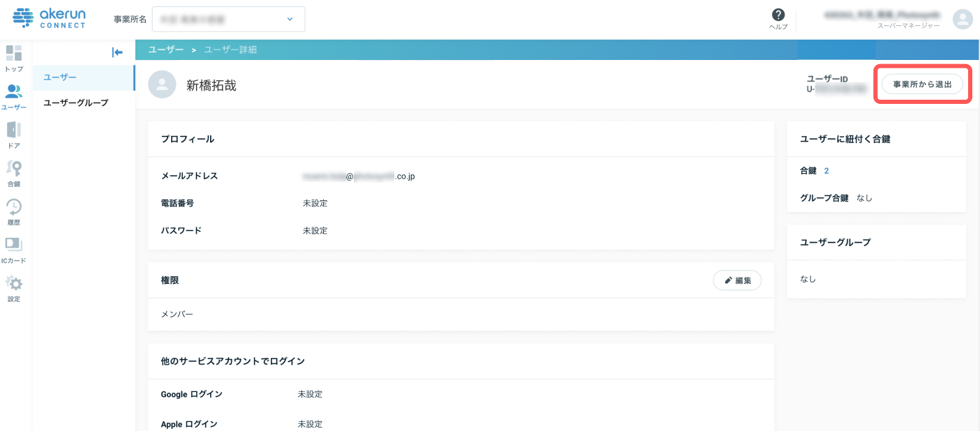
Task: Open the 事業所名 dropdown
Action: (228, 20)
